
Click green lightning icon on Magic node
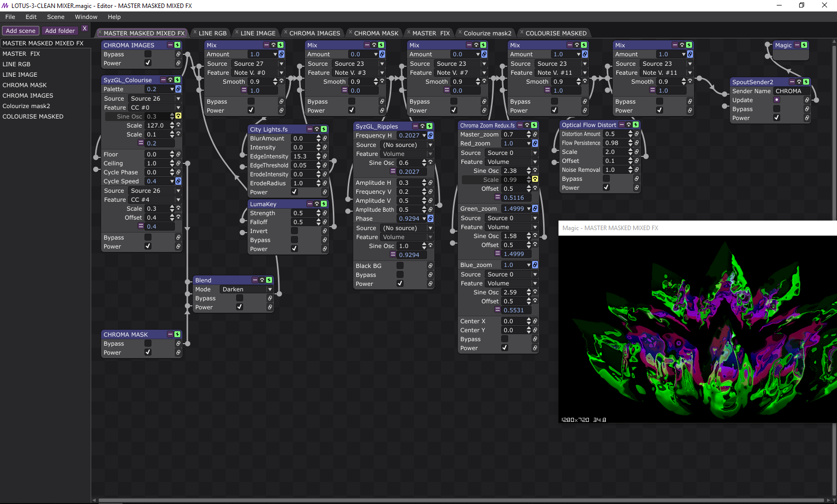tap(804, 45)
